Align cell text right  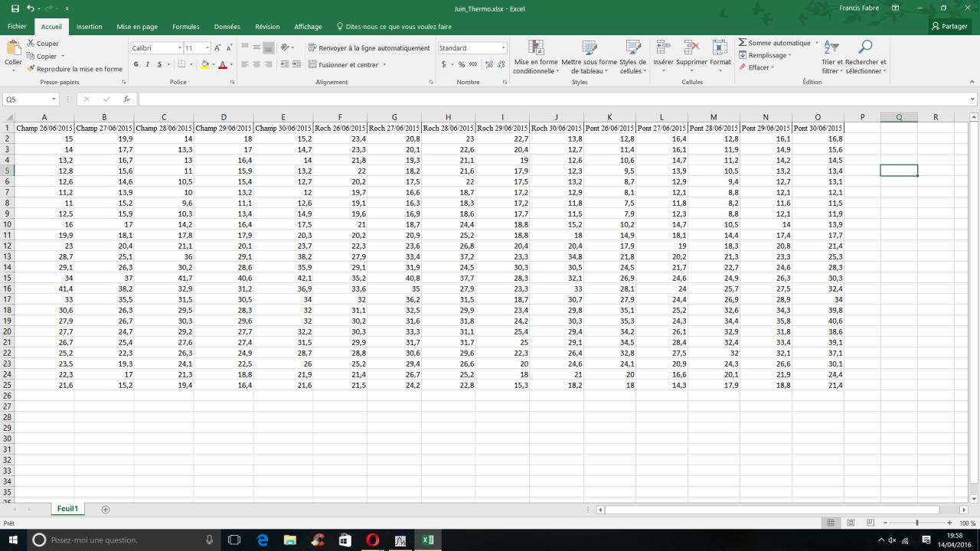[x=268, y=64]
